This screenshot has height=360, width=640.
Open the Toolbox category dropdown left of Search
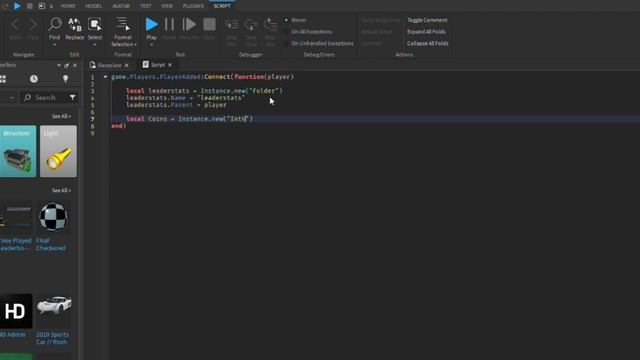point(12,98)
